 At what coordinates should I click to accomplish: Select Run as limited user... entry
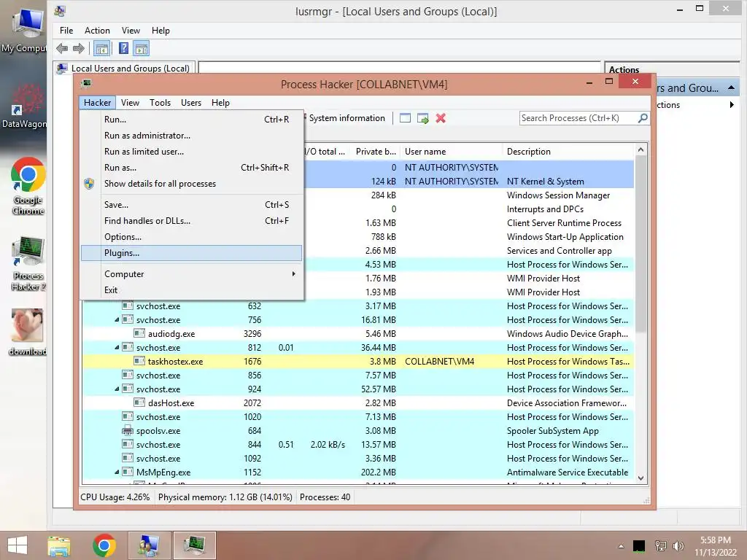pyautogui.click(x=192, y=152)
